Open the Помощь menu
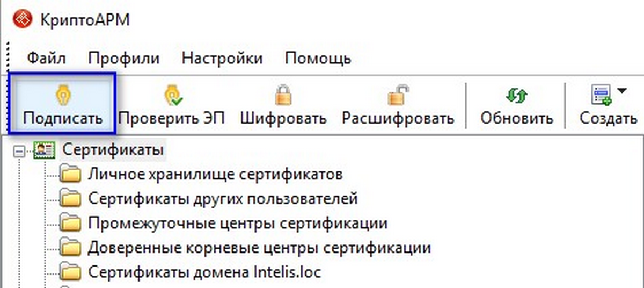The image size is (644, 288). point(318,58)
